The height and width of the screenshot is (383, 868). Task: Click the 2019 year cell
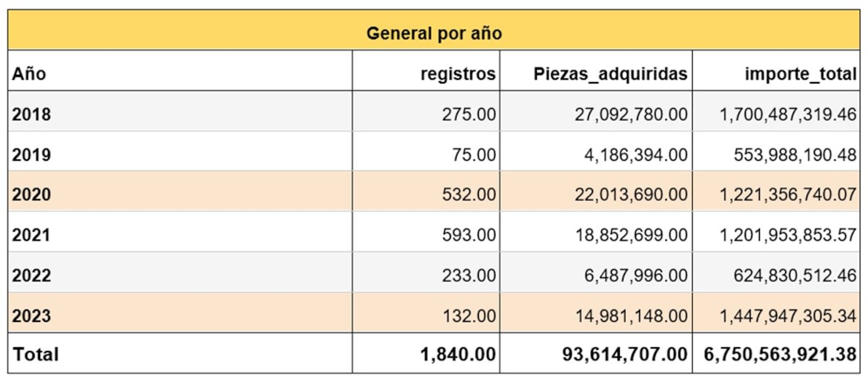point(32,154)
